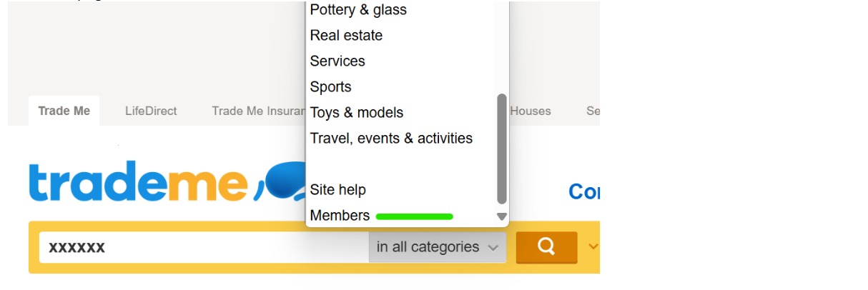Open the LifeDirect tab
This screenshot has width=868, height=290.
[x=151, y=111]
